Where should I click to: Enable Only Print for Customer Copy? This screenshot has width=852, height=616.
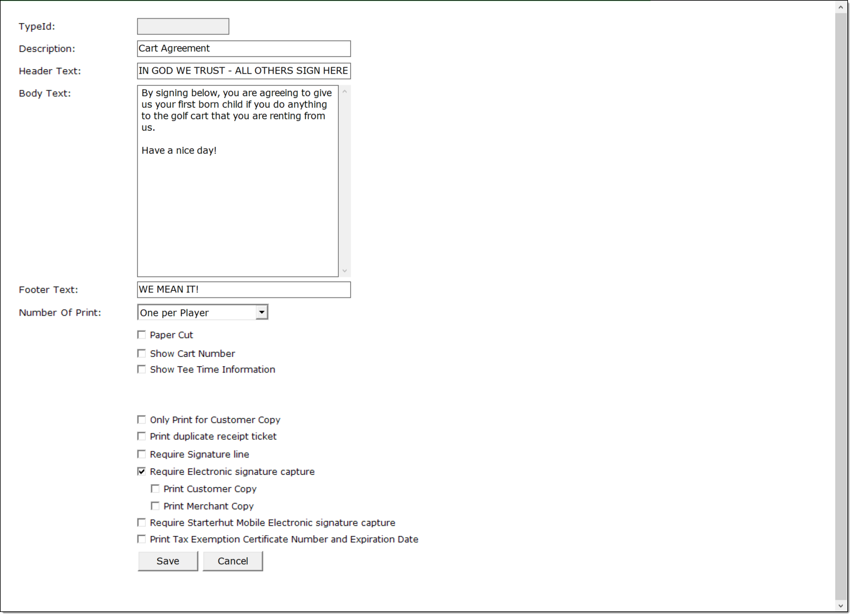click(141, 419)
